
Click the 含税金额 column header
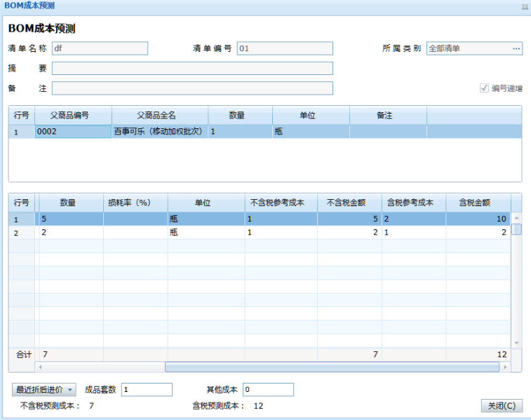point(478,203)
